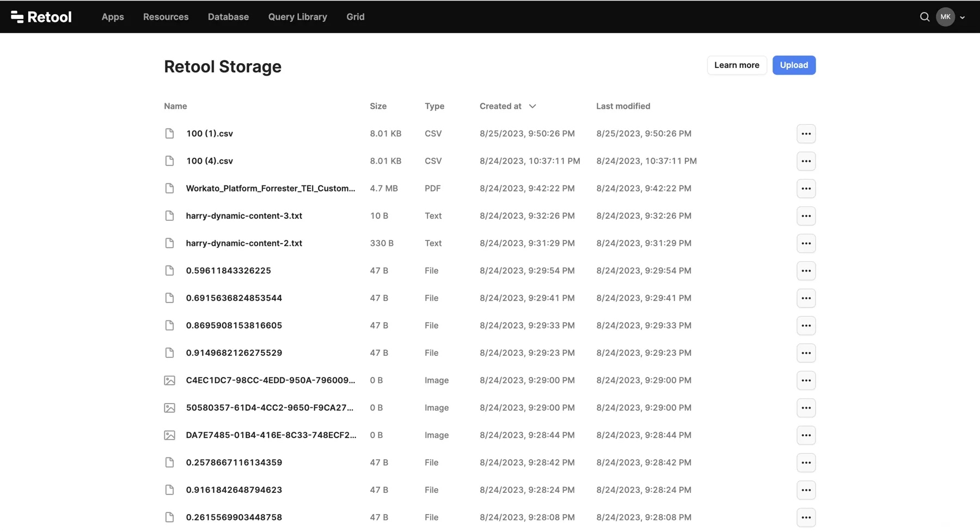Click created time 8/24/2023, 10:37:11 PM
The width and height of the screenshot is (980, 532).
pos(530,161)
